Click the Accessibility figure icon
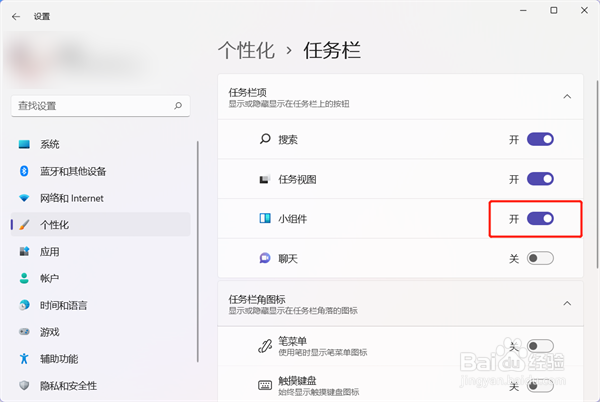This screenshot has width=600, height=402. click(x=24, y=358)
